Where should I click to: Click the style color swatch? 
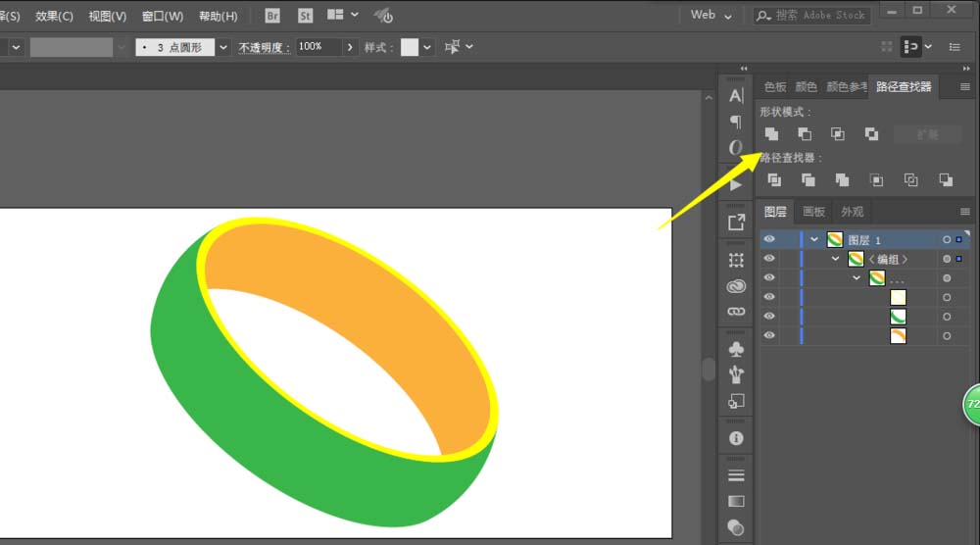410,47
